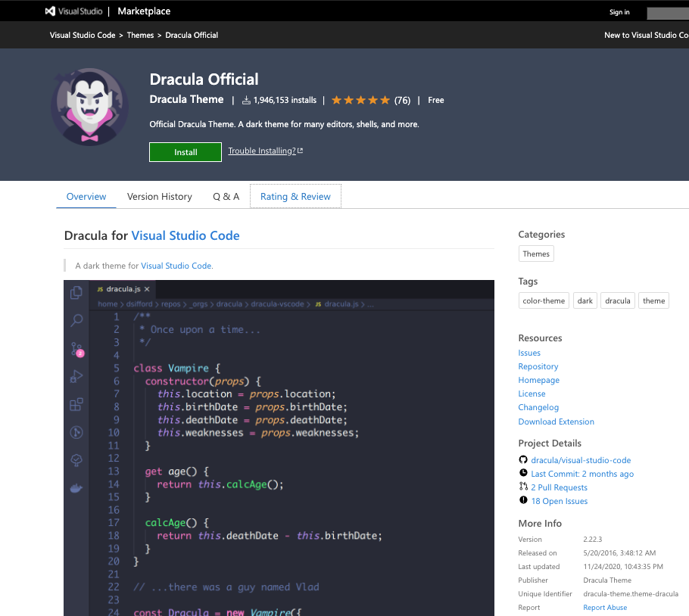Click Run and Debug icon in preview
This screenshot has width=689, height=616.
(76, 377)
